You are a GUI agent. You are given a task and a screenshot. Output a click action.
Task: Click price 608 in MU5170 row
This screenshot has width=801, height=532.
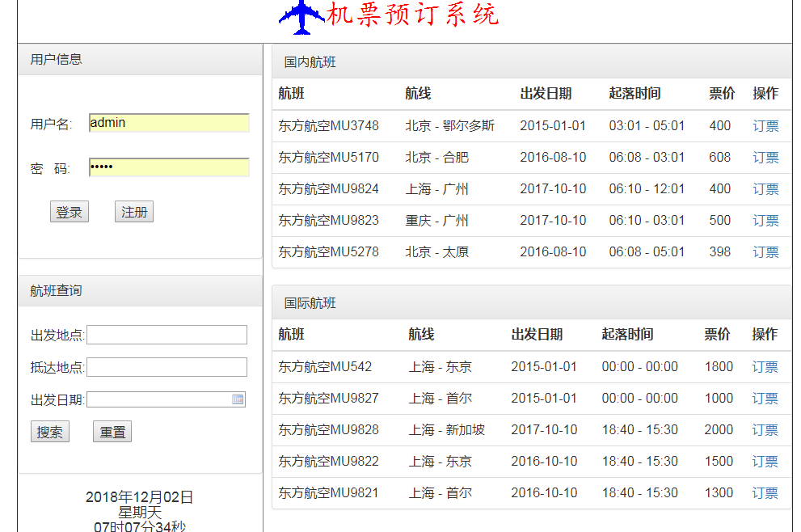720,158
